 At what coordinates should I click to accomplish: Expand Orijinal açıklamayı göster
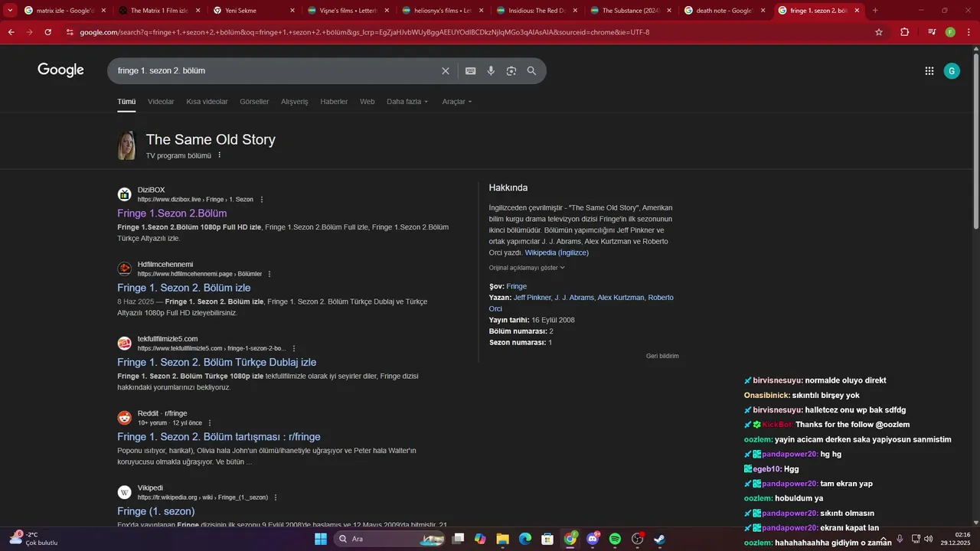click(x=527, y=268)
